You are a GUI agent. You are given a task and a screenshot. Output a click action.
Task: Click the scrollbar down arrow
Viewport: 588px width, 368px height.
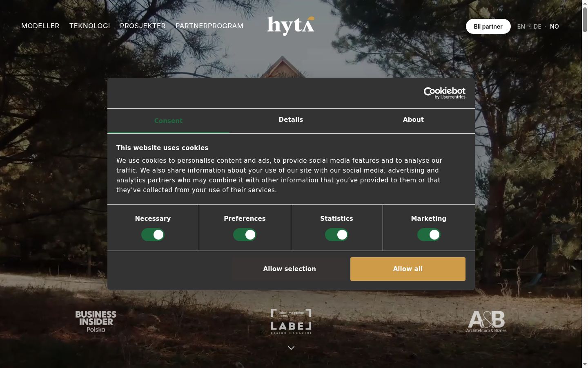coord(585,364)
